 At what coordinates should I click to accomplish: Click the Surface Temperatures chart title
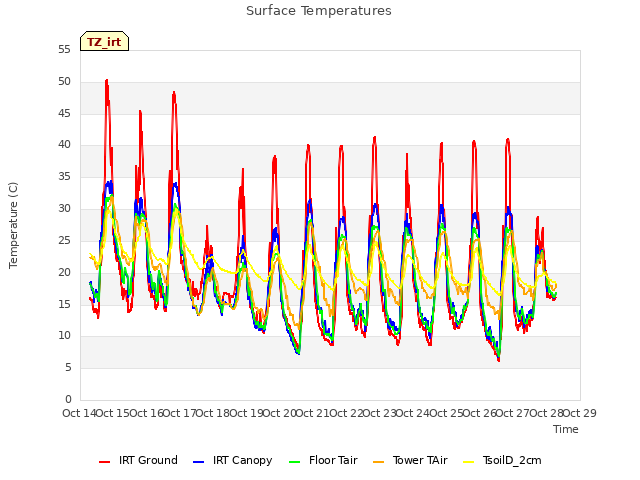point(319,11)
